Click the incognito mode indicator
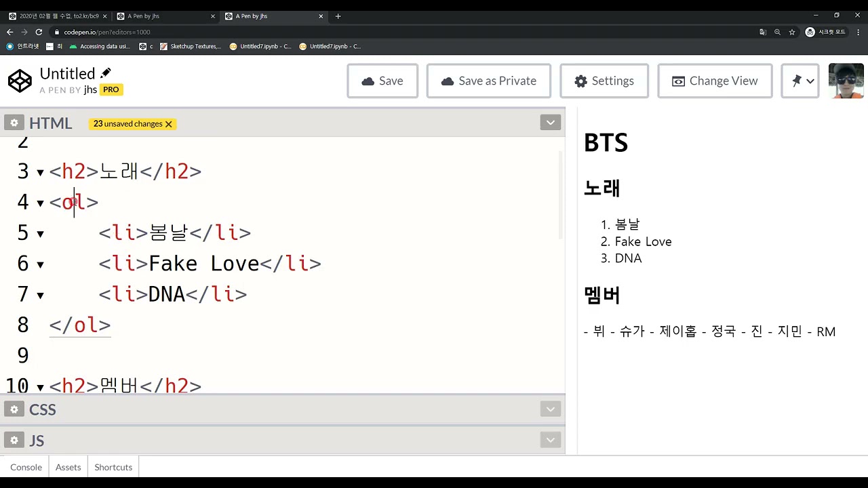Viewport: 868px width, 488px height. 825,32
